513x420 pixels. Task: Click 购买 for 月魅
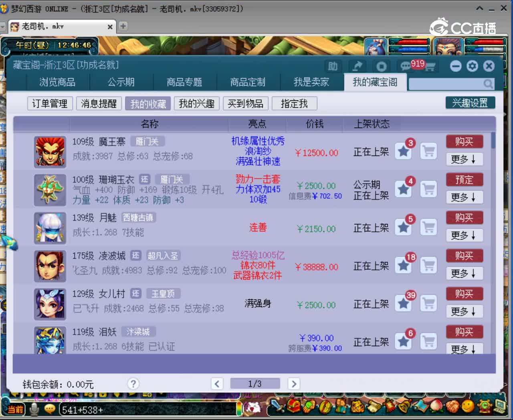point(465,218)
